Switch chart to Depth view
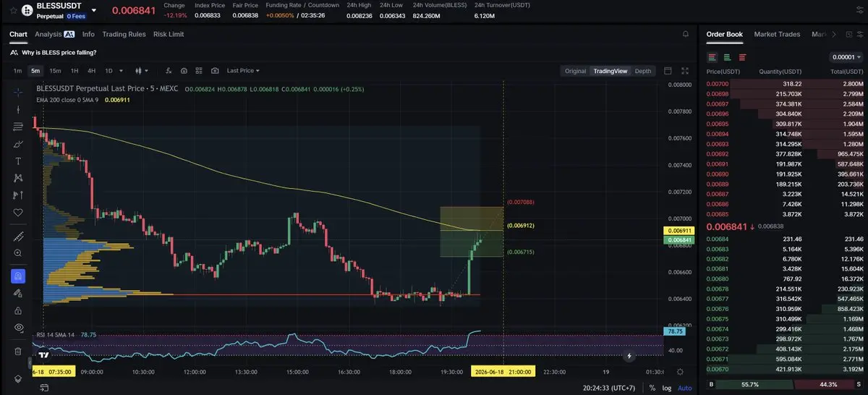 click(x=643, y=71)
